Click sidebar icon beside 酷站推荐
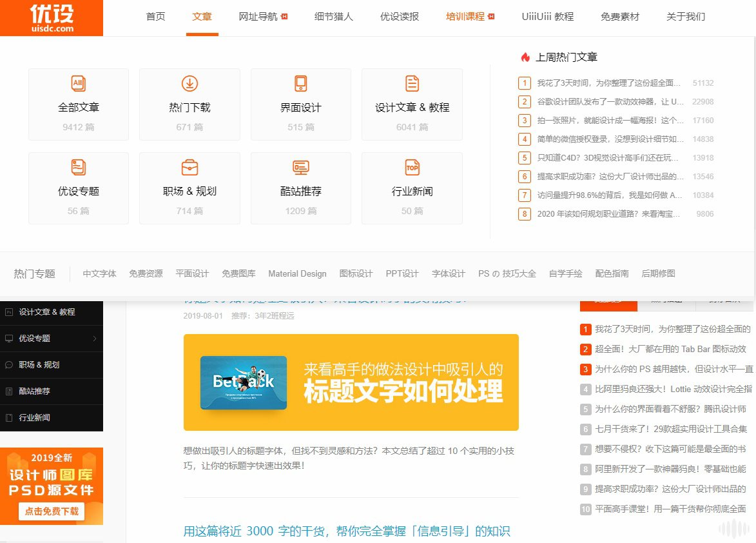Image resolution: width=756 pixels, height=543 pixels. (8, 391)
